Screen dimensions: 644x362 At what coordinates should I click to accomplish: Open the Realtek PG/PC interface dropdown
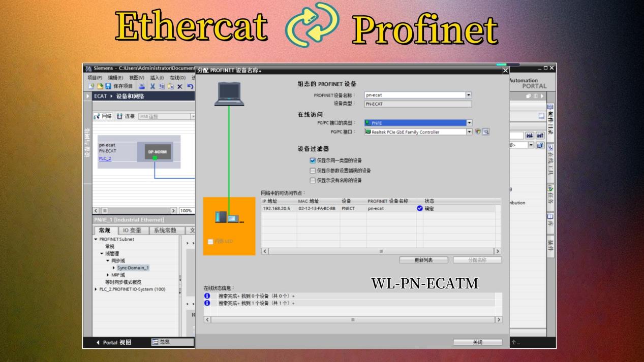[469, 132]
